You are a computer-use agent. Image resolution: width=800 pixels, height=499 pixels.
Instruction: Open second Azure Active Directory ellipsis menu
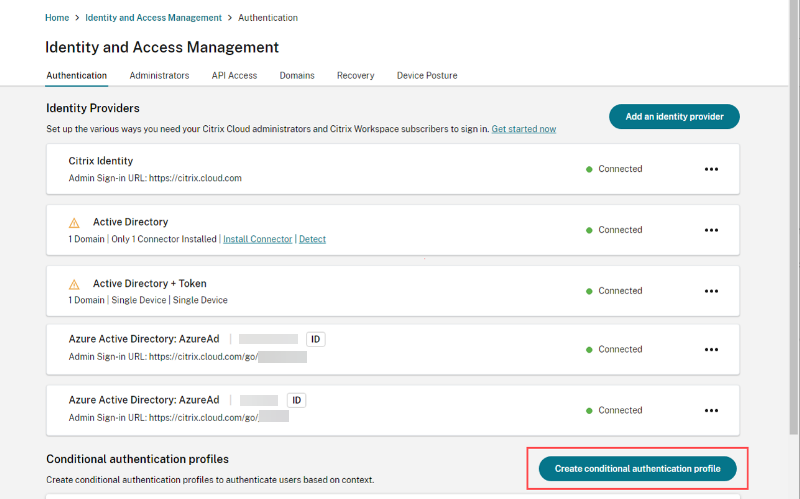(x=711, y=410)
